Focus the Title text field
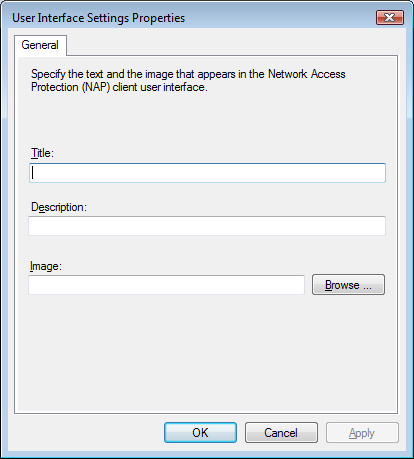This screenshot has width=414, height=459. (x=207, y=173)
